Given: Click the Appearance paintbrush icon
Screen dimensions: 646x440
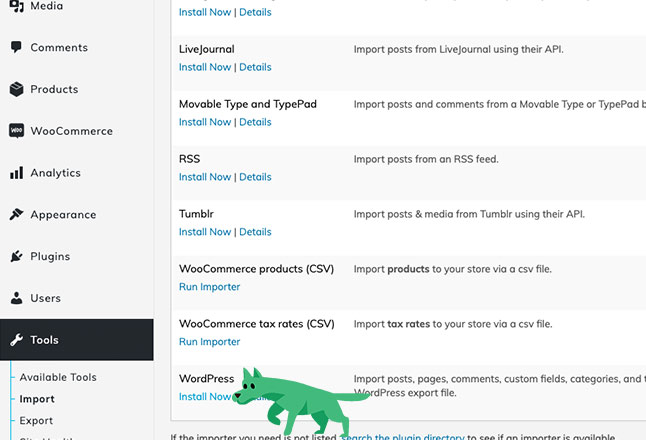Looking at the screenshot, I should (16, 214).
